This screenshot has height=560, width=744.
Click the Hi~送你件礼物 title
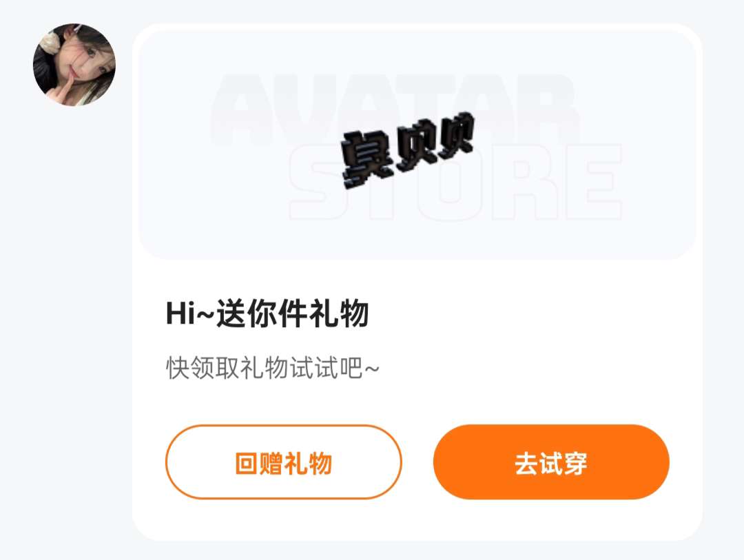click(267, 313)
